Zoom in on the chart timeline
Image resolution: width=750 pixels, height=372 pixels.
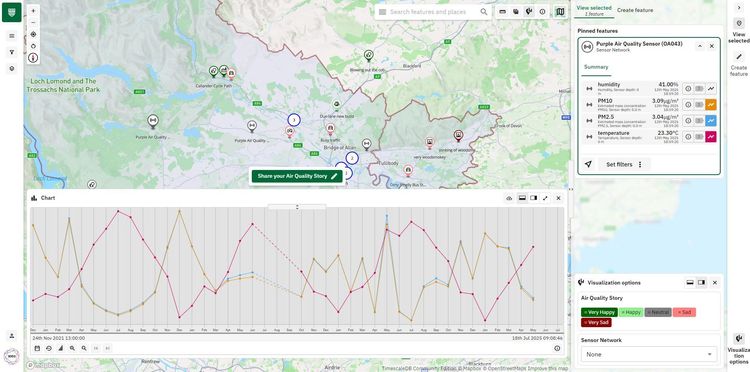click(72, 348)
